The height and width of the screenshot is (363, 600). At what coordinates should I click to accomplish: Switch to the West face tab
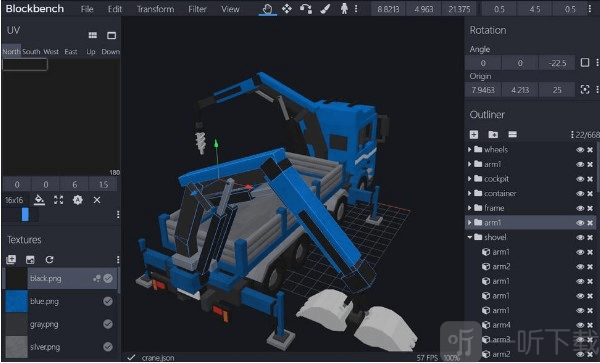(51, 52)
